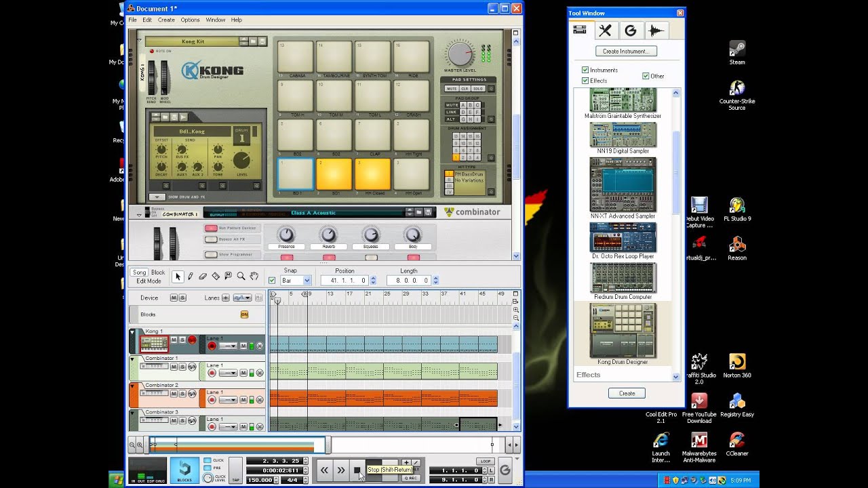Image resolution: width=868 pixels, height=488 pixels.
Task: Select Kong Drum Designer thumbnail in Tool Window
Action: point(623,331)
